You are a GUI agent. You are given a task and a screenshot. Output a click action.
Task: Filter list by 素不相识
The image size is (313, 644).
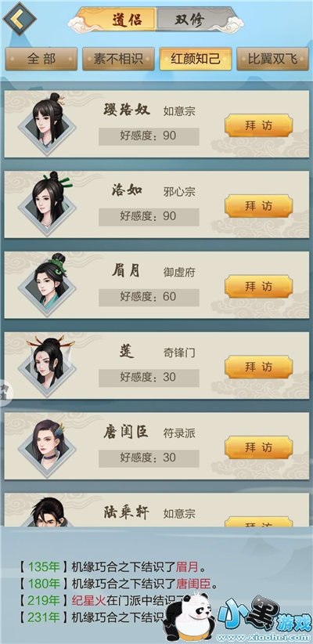[x=118, y=59]
